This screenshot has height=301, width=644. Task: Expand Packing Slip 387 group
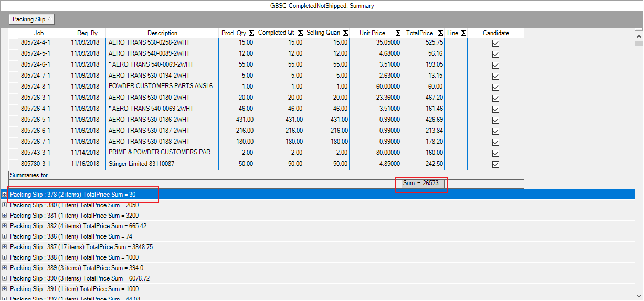[5, 247]
